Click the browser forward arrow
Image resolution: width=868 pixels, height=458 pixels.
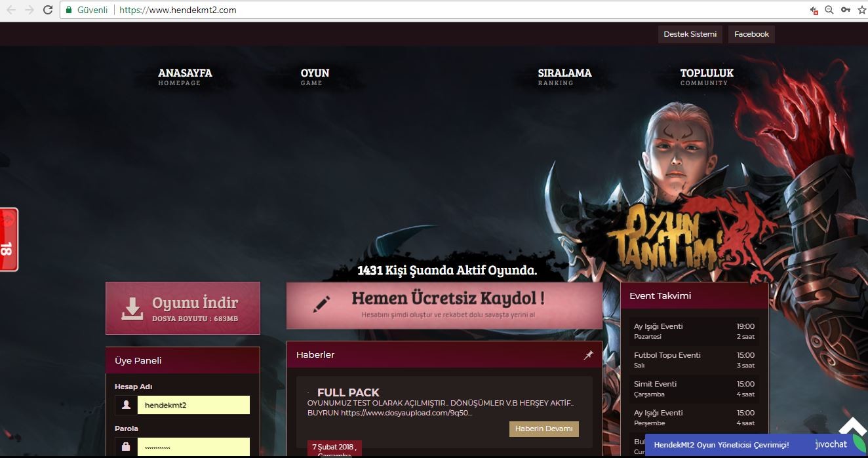tap(30, 10)
